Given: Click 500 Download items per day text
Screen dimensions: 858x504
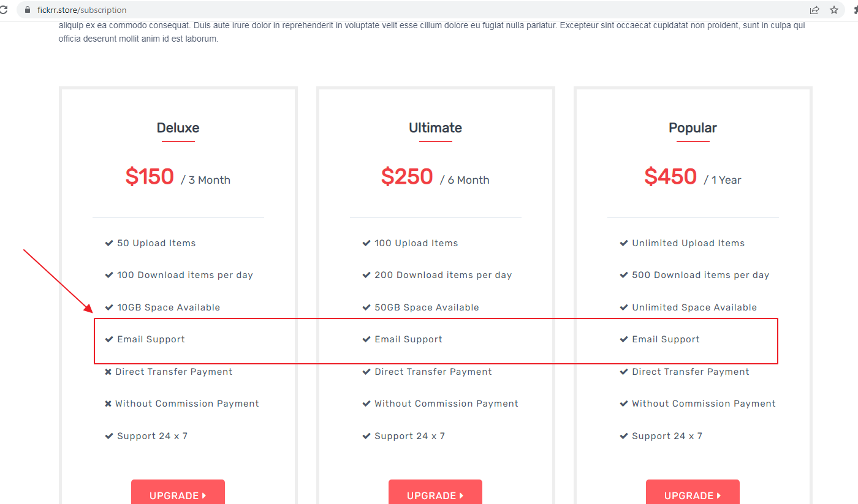Looking at the screenshot, I should (700, 275).
